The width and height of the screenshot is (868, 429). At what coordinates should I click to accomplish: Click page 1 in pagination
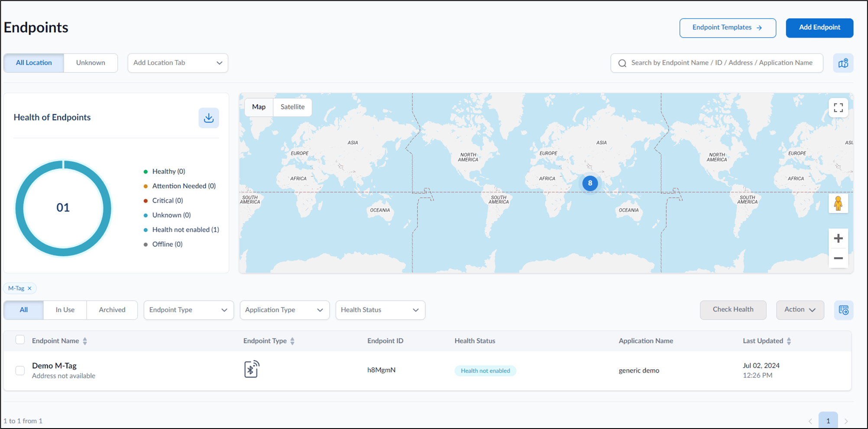828,421
